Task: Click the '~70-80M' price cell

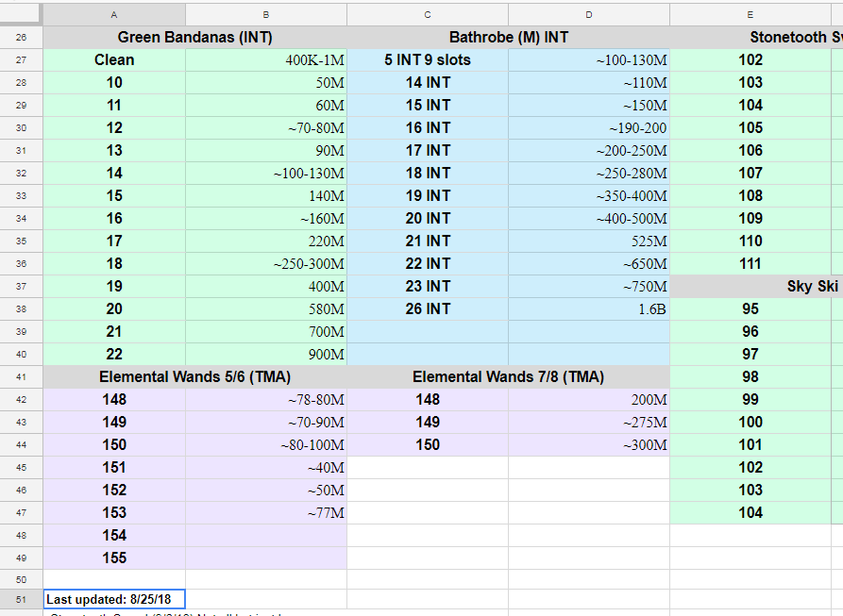Action: click(x=266, y=127)
